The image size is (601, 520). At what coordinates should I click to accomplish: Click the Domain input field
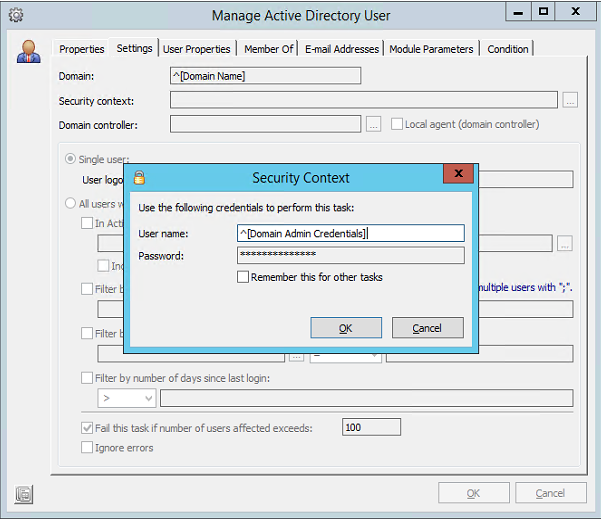(x=266, y=76)
